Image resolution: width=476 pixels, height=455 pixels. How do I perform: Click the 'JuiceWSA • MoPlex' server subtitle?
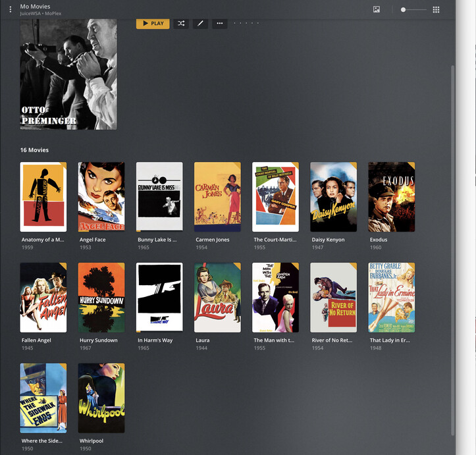click(41, 13)
